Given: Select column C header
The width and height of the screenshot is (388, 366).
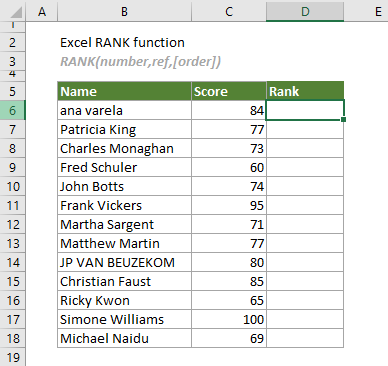Looking at the screenshot, I should pos(229,11).
